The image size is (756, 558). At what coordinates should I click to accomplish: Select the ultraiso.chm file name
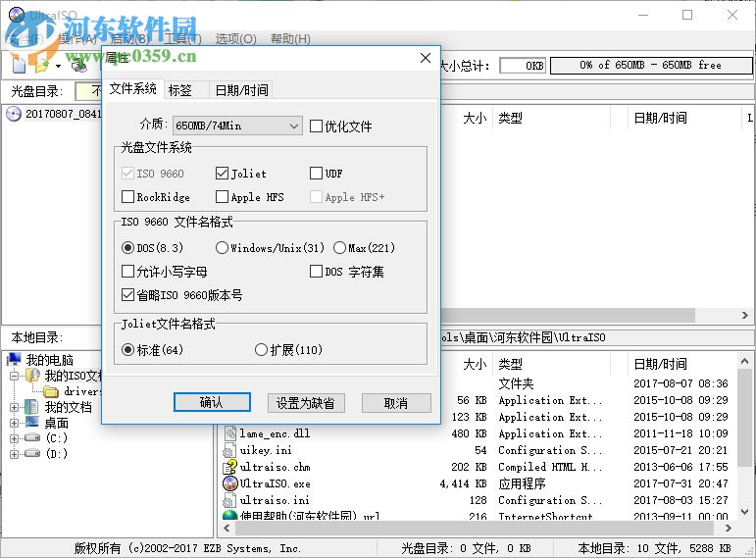click(x=275, y=467)
